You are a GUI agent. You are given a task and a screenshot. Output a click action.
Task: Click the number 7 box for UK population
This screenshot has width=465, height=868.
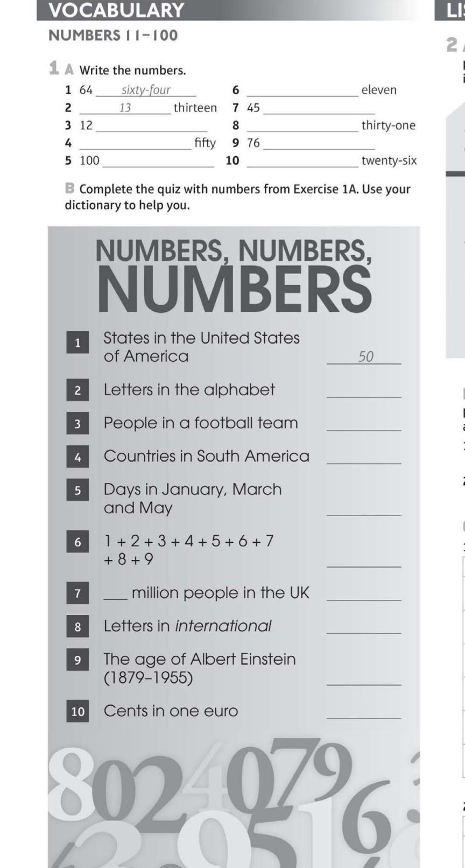pyautogui.click(x=77, y=593)
